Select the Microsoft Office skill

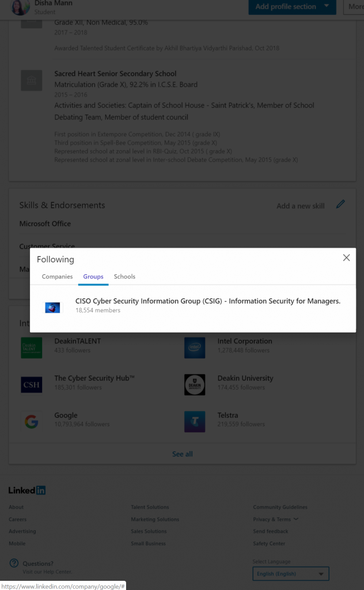pos(45,224)
